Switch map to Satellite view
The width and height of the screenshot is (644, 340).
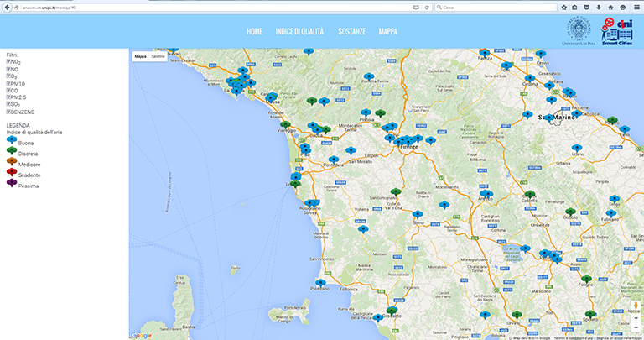(158, 56)
